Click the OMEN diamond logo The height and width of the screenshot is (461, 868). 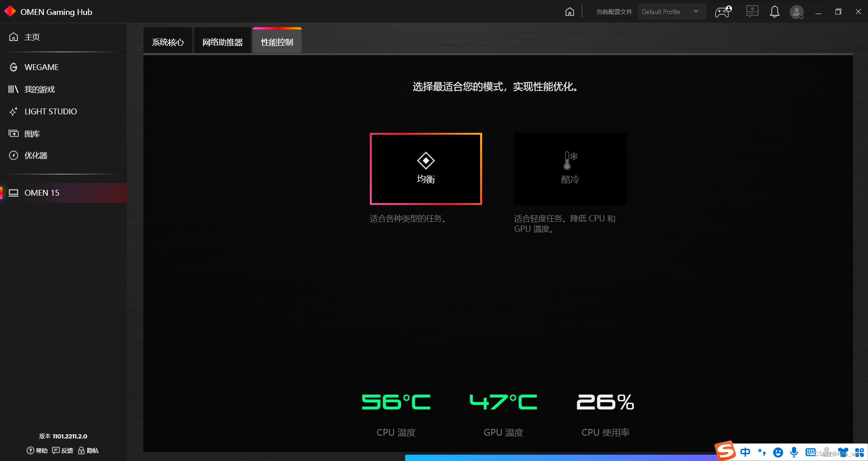point(10,11)
